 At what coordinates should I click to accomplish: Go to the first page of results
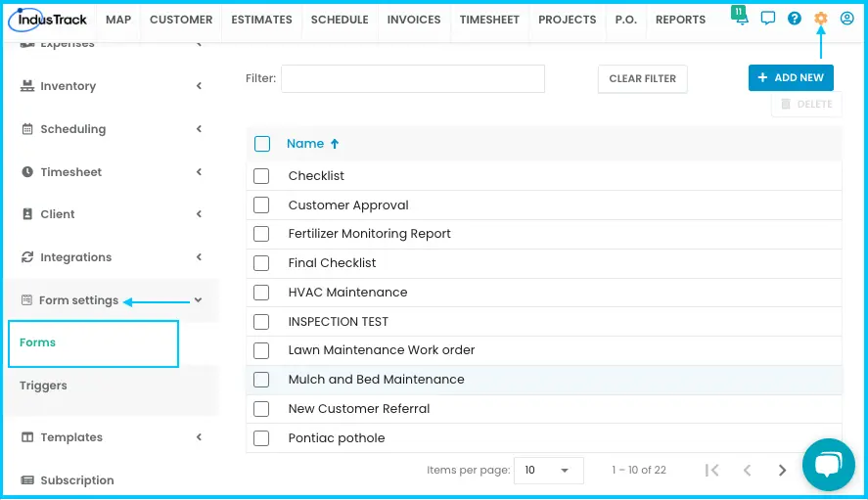coord(711,470)
